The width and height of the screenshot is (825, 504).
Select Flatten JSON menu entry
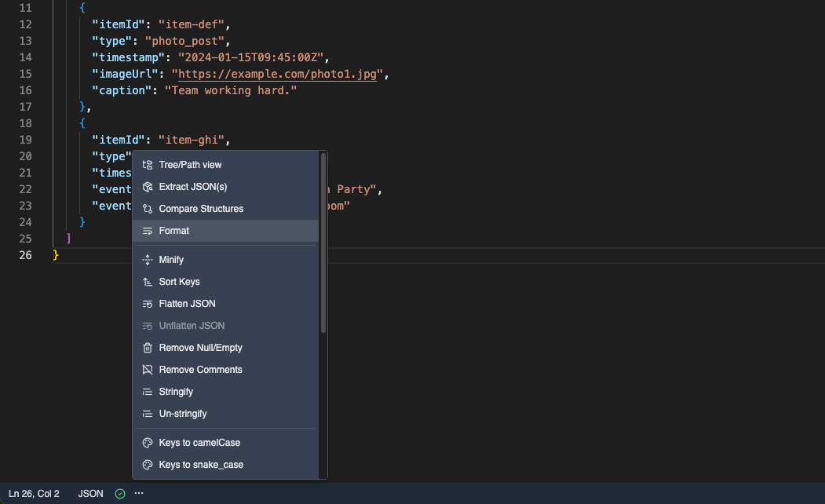point(227,304)
